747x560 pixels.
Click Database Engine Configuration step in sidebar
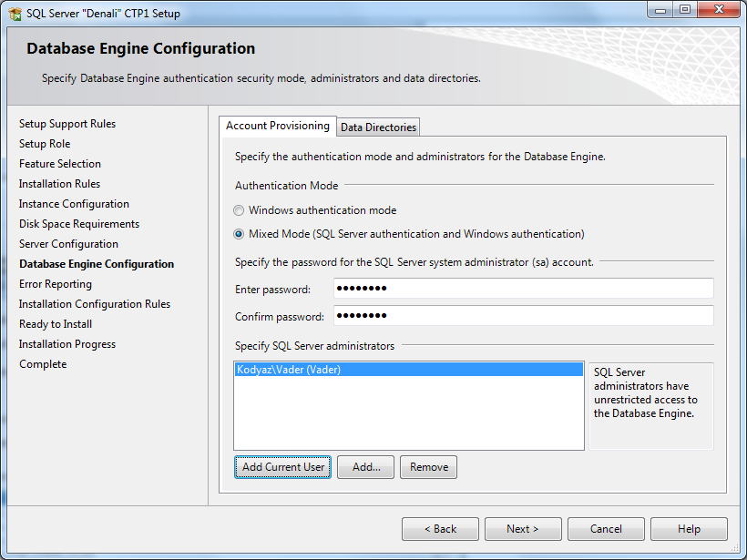click(x=97, y=264)
